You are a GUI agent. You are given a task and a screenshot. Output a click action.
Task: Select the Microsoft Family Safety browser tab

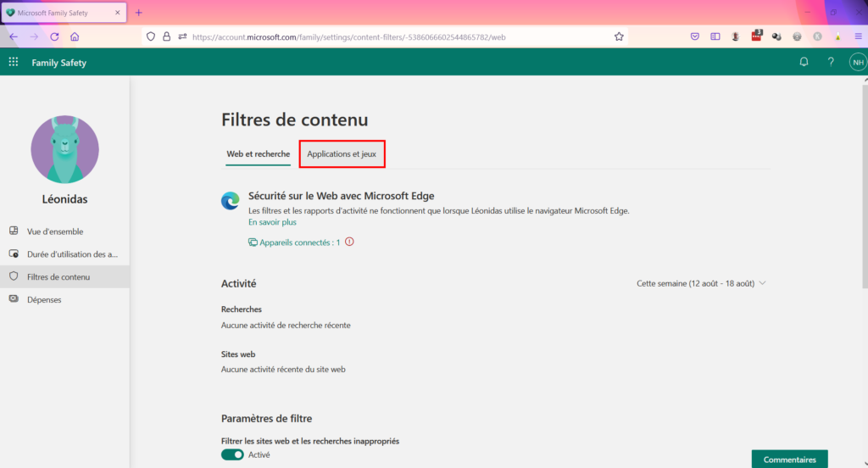pos(64,12)
